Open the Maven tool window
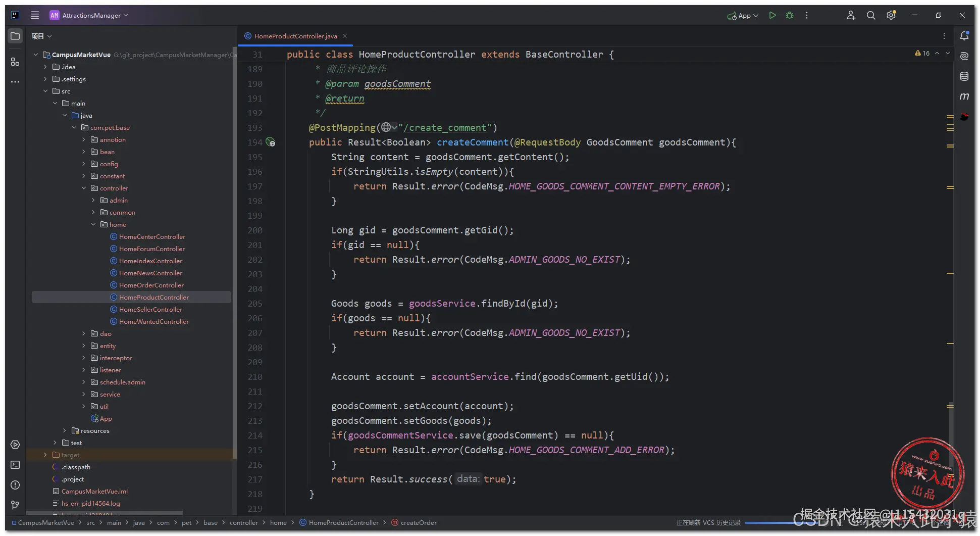980x536 pixels. click(964, 96)
